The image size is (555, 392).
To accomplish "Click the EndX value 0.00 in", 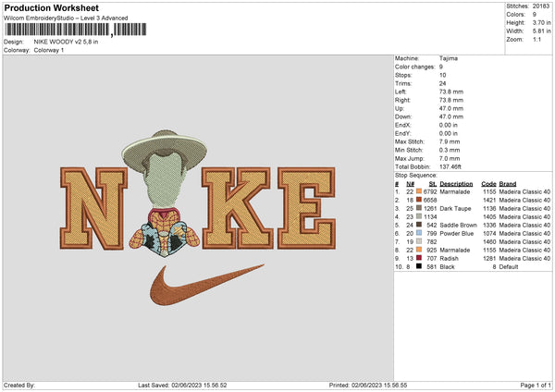I will 449,125.
